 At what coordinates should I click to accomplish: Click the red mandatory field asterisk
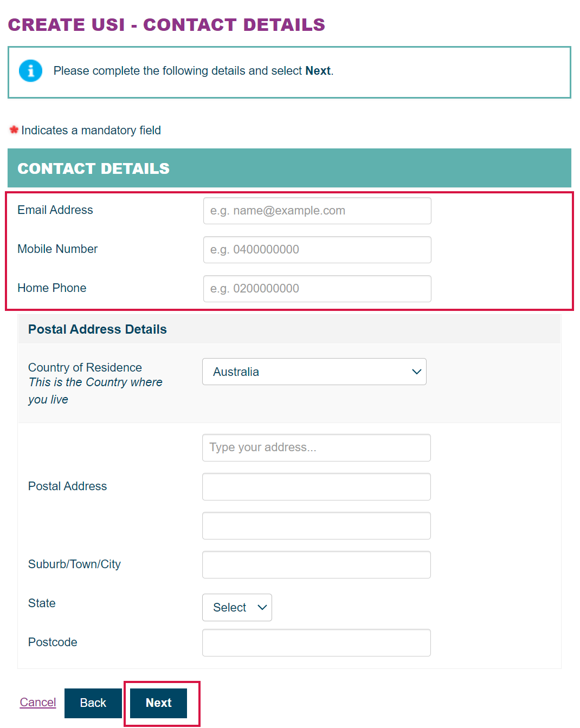[14, 130]
